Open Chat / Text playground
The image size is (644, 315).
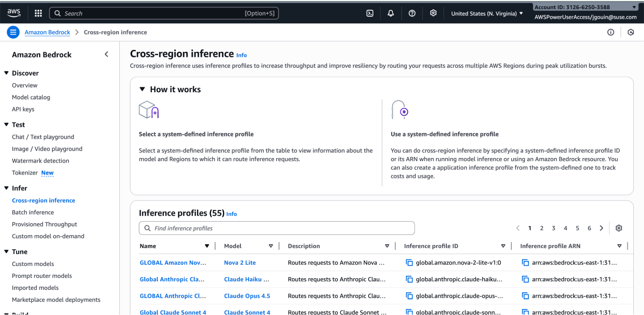pyautogui.click(x=43, y=137)
